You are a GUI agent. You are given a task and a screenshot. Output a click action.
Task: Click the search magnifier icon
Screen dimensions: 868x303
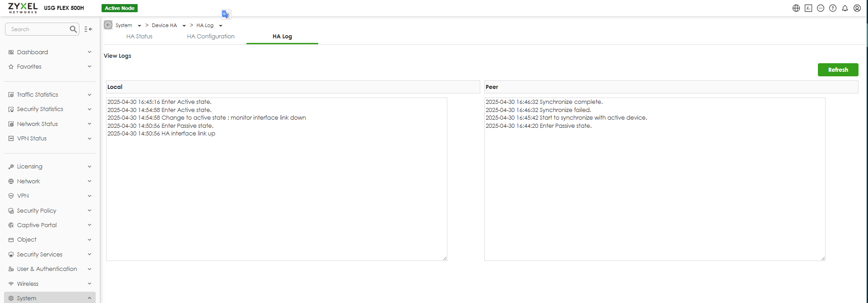click(73, 29)
